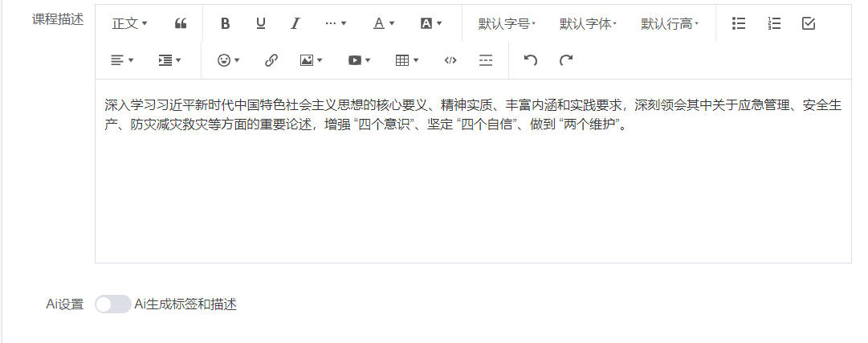Insert a code block
This screenshot has width=868, height=343.
click(450, 60)
